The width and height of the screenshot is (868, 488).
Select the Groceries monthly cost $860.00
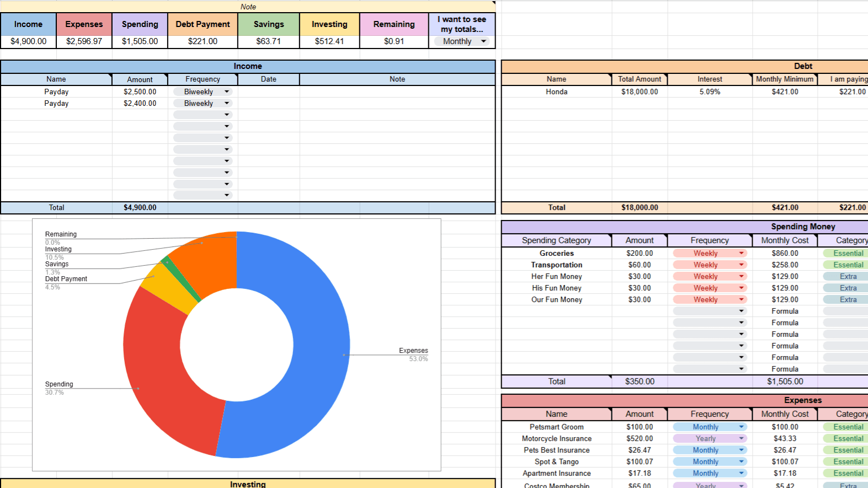(785, 254)
